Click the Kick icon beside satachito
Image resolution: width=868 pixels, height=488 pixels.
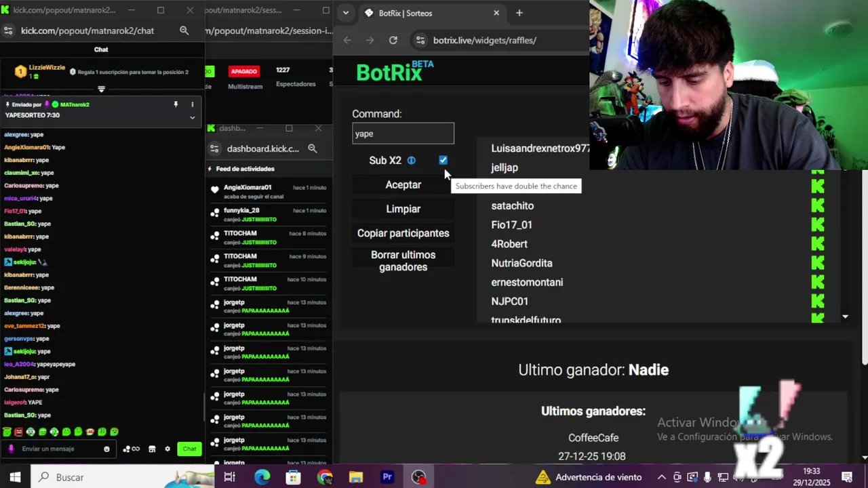click(x=818, y=205)
